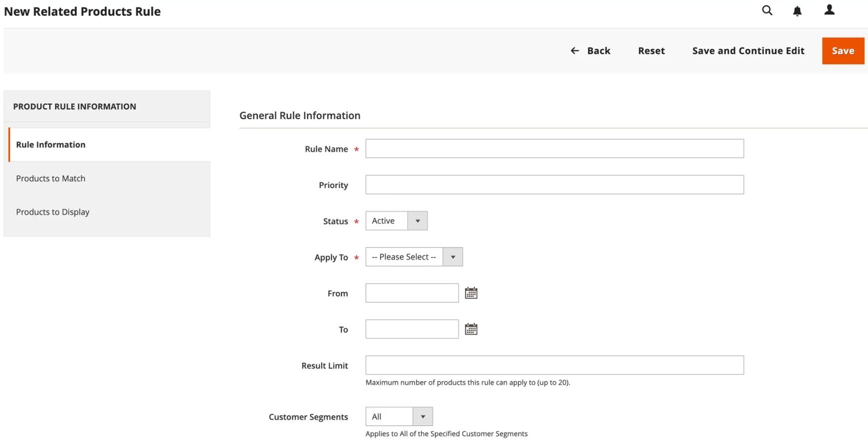Viewport: 868px width, 442px height.
Task: Click the Reset button
Action: point(651,51)
